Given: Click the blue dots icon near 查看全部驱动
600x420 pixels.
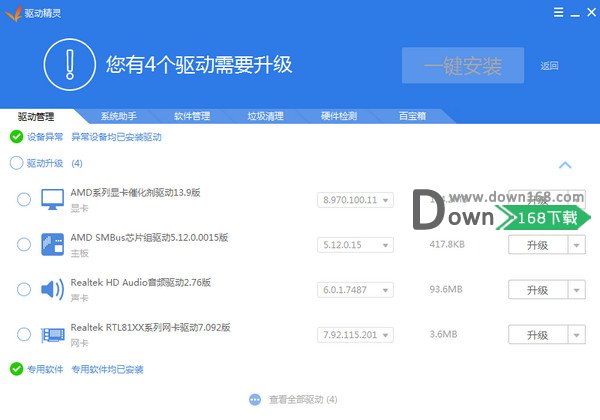Looking at the screenshot, I should tap(255, 400).
